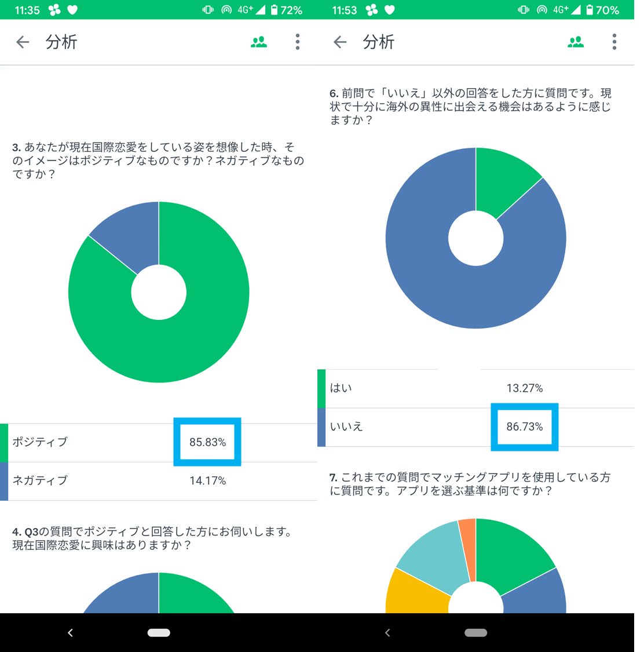The width and height of the screenshot is (644, 652).
Task: Tap the back arrow on right screen
Action: pos(340,42)
